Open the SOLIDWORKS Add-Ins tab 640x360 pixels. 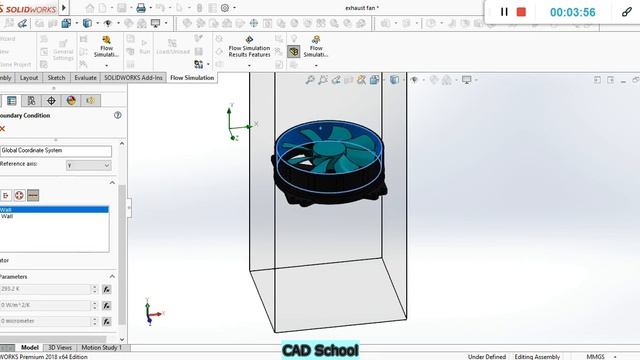133,78
